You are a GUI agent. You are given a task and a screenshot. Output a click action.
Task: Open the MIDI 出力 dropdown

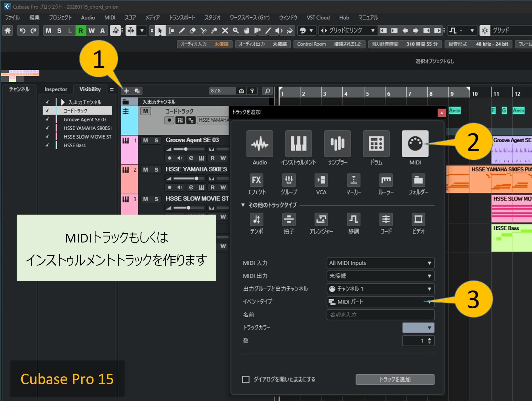pos(380,276)
